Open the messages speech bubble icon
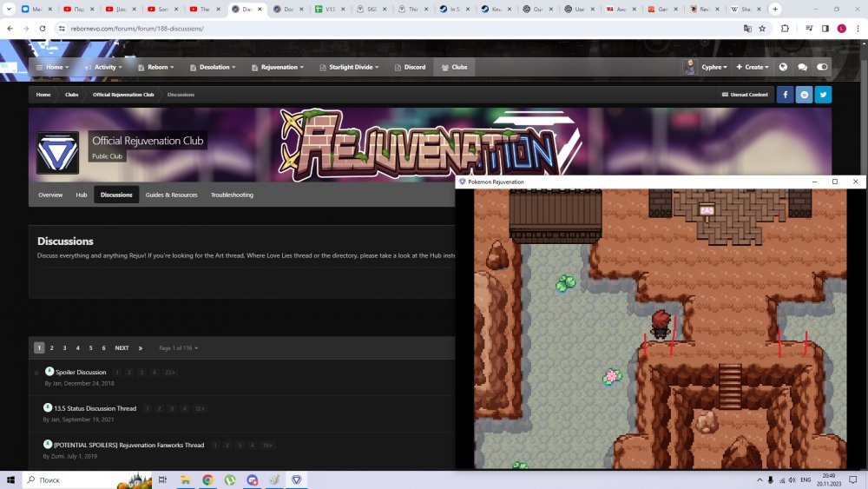The image size is (868, 489). (802, 67)
